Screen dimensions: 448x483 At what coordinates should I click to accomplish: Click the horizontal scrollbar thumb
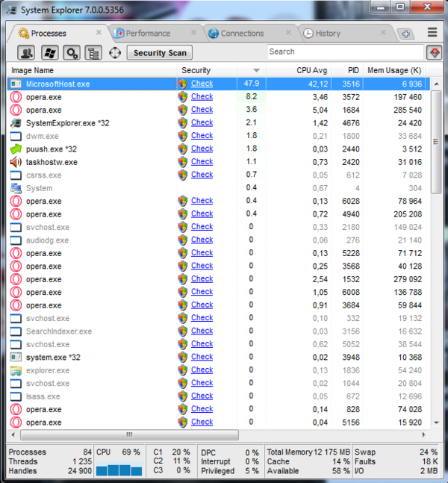(129, 434)
